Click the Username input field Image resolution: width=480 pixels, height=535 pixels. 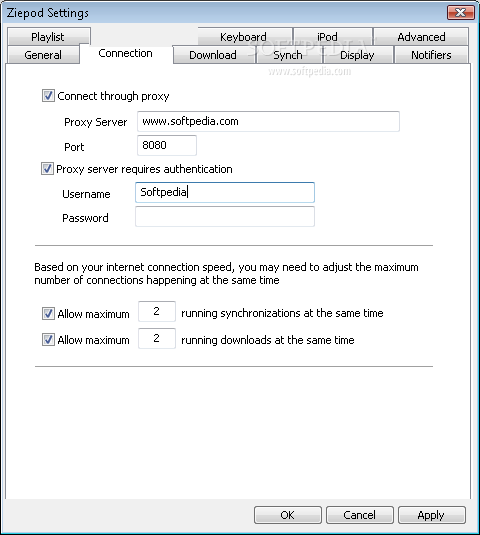[x=225, y=192]
